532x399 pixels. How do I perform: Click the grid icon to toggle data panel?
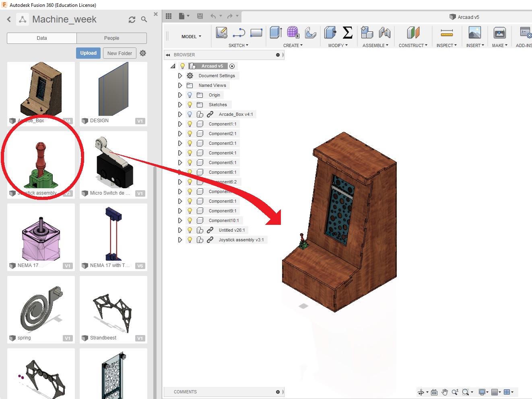(169, 16)
